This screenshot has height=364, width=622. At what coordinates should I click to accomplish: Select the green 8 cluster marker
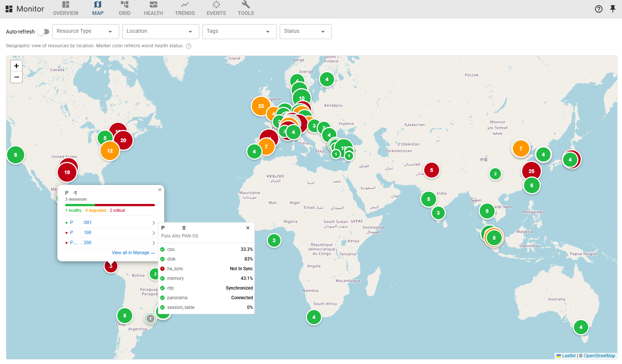tap(16, 155)
